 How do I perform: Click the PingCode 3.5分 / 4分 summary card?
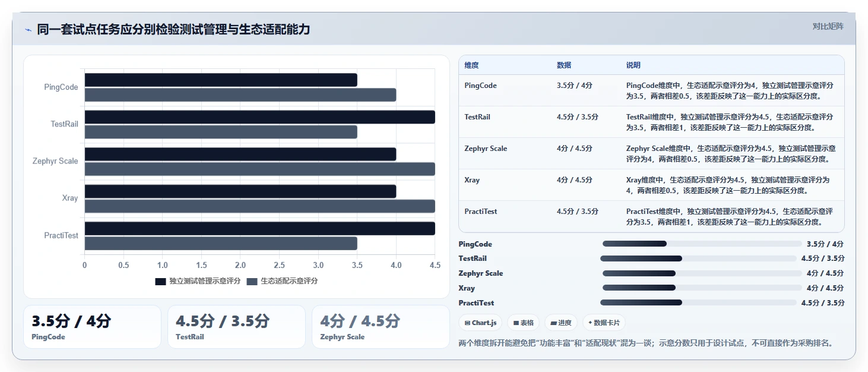92,327
